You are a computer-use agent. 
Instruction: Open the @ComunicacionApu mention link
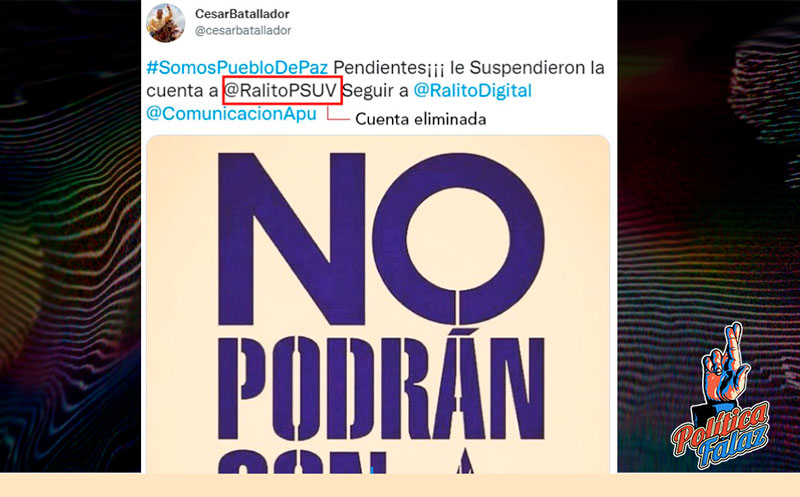[232, 113]
